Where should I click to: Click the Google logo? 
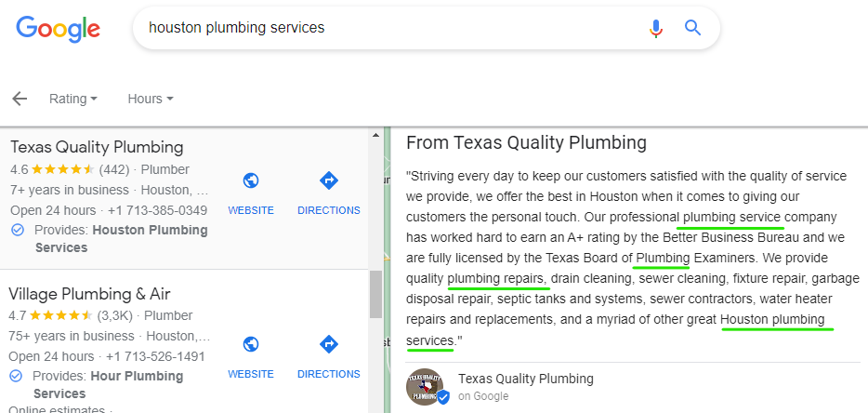(59, 29)
